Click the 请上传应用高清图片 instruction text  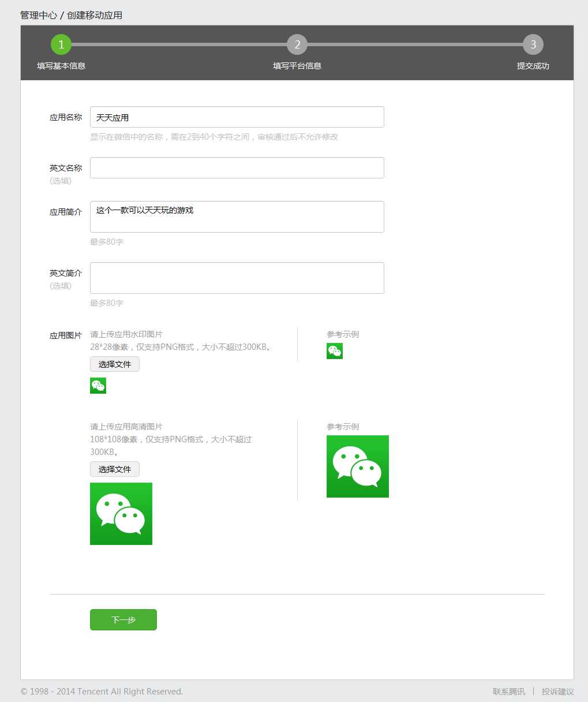[126, 427]
